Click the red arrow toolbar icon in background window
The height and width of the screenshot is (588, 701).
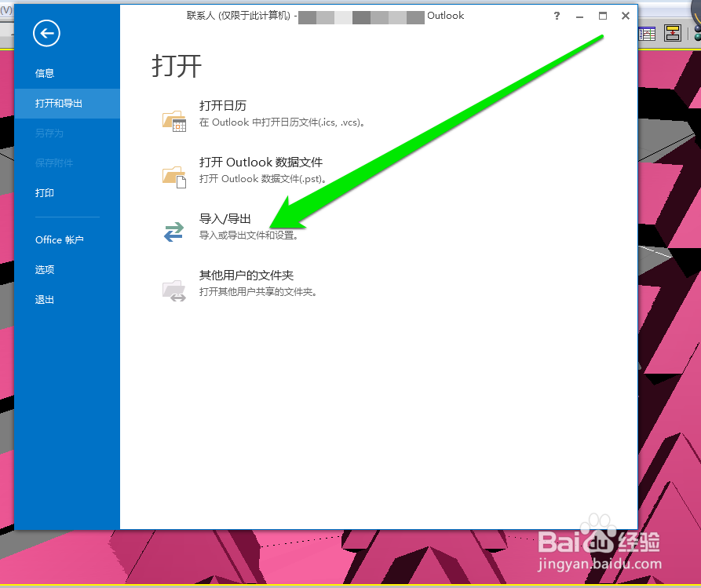tap(673, 34)
